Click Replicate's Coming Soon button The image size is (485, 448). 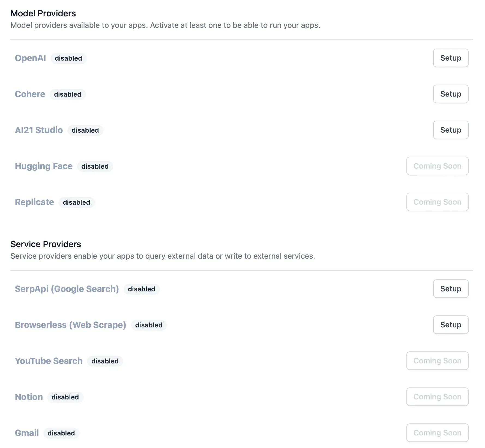coord(437,202)
